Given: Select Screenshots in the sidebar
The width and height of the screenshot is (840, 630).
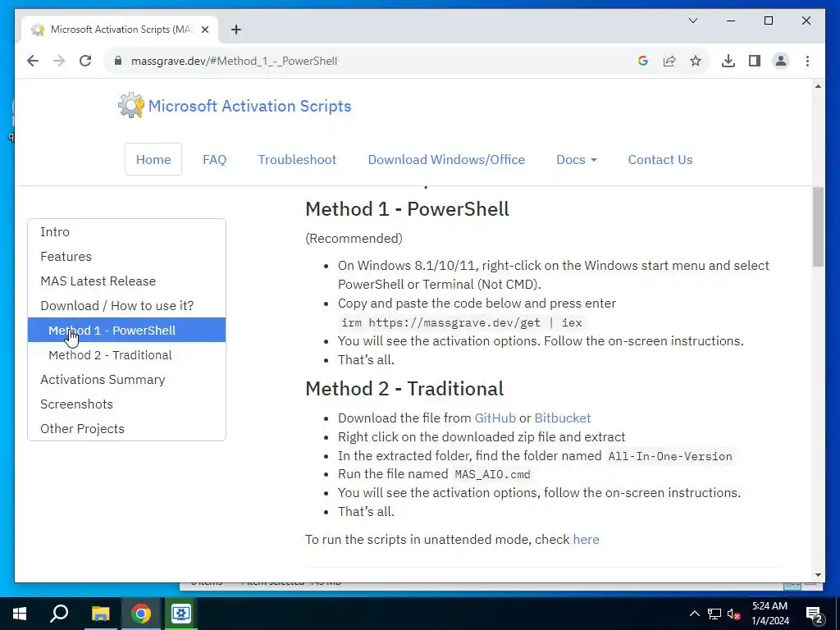Looking at the screenshot, I should click(126, 404).
